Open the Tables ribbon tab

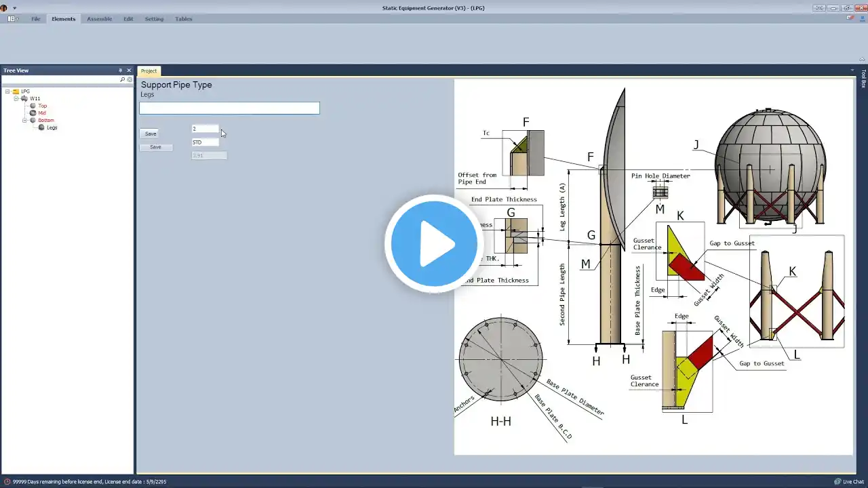pos(184,19)
